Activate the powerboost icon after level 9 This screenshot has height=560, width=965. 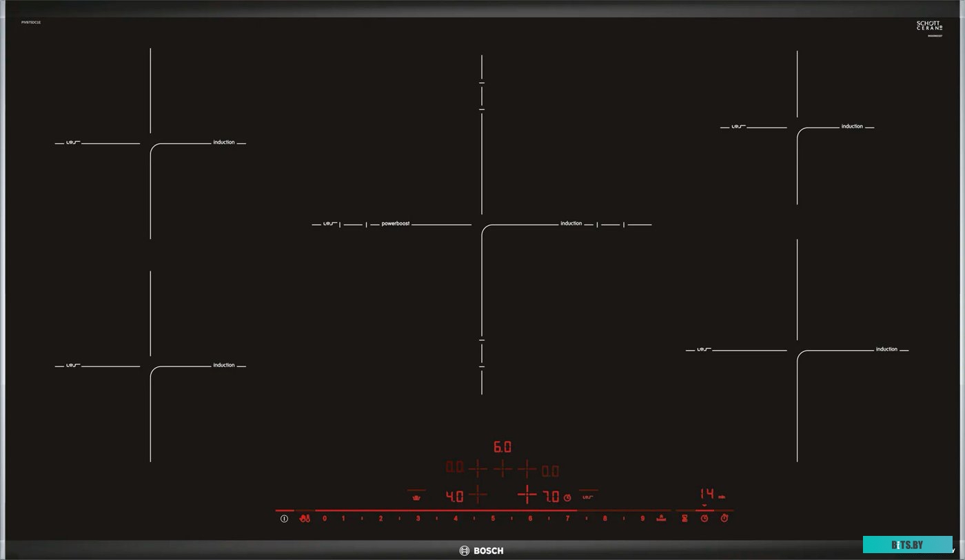pos(661,518)
